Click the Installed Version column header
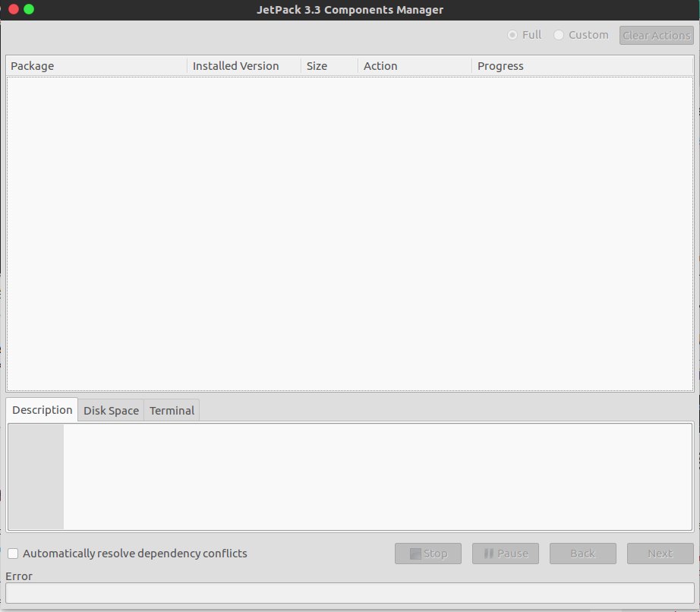The width and height of the screenshot is (700, 612). pos(244,66)
